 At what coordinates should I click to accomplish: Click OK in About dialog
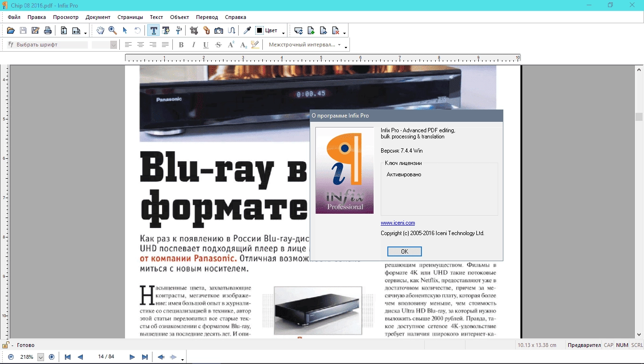(404, 251)
